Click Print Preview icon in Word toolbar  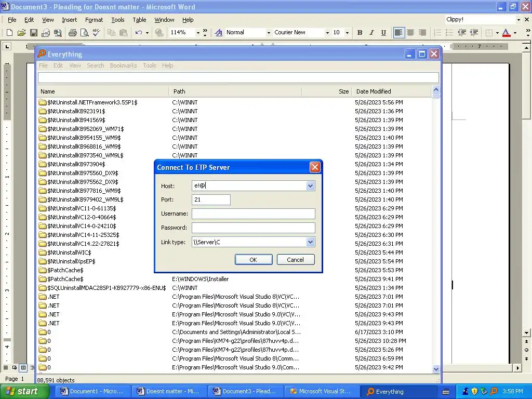click(x=85, y=33)
